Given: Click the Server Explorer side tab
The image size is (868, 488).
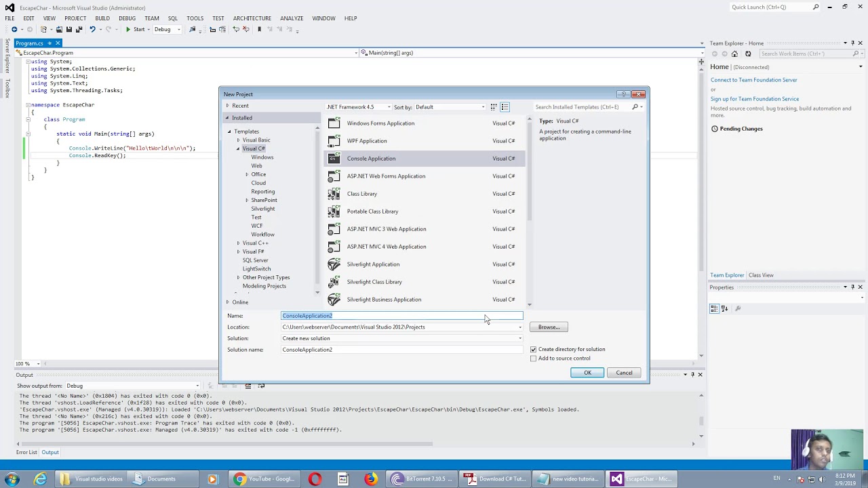Looking at the screenshot, I should [7, 56].
